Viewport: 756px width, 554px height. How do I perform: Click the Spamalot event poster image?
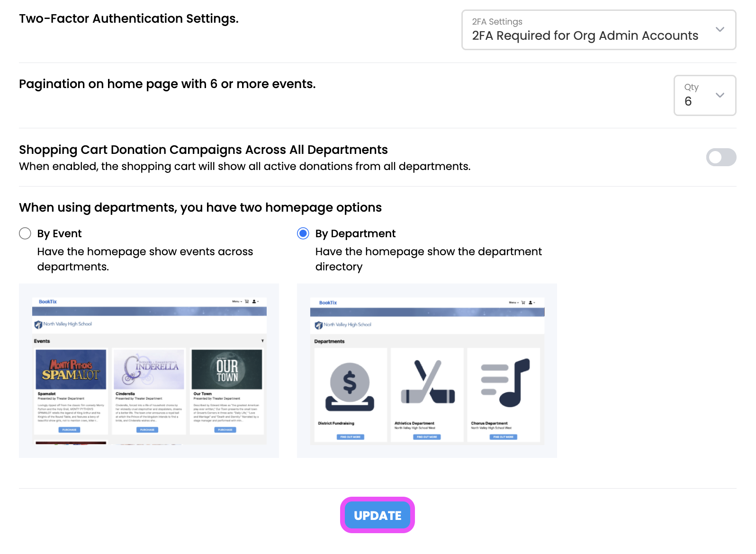pos(71,369)
